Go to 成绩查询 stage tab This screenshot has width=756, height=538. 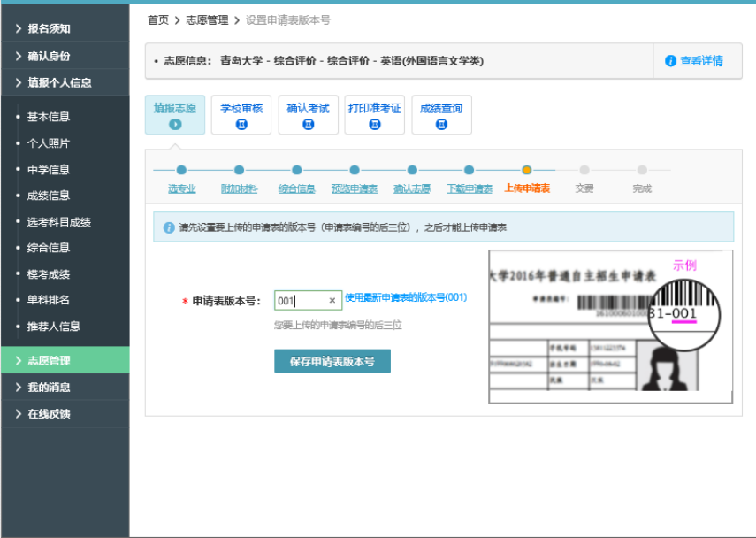point(441,115)
